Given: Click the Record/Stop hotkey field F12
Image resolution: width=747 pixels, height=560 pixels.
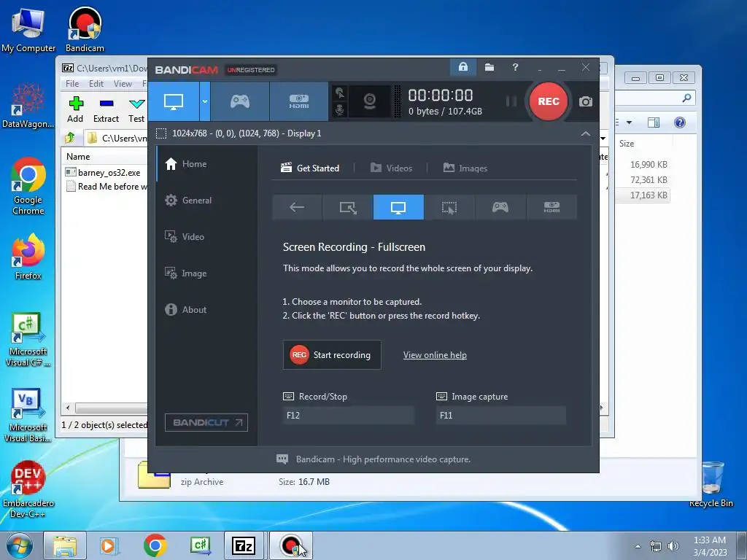Looking at the screenshot, I should (348, 415).
